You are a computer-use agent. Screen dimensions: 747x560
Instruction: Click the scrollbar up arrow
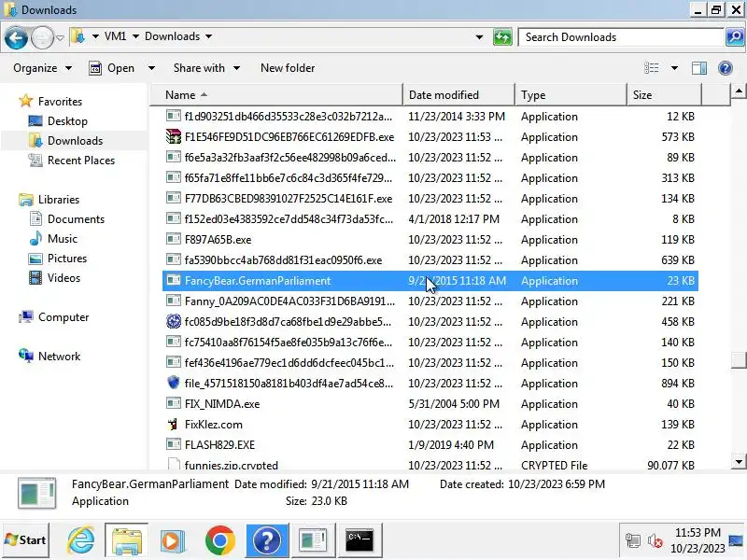point(738,91)
